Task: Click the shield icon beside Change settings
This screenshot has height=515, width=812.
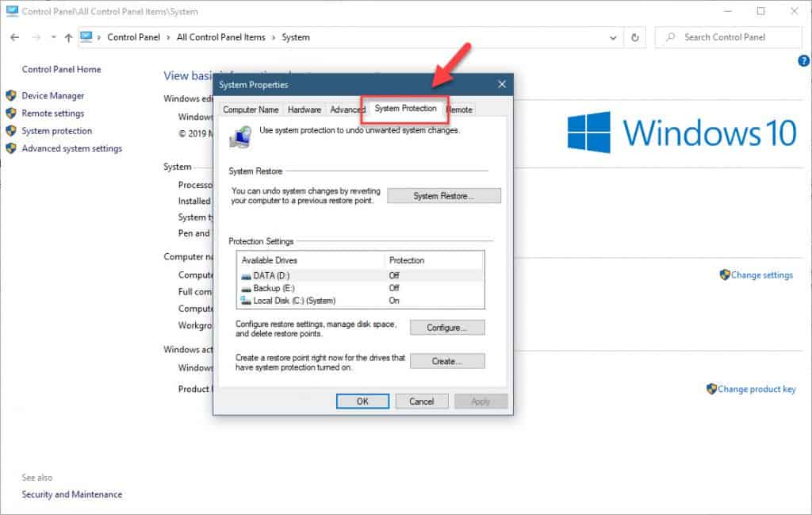Action: tap(723, 275)
